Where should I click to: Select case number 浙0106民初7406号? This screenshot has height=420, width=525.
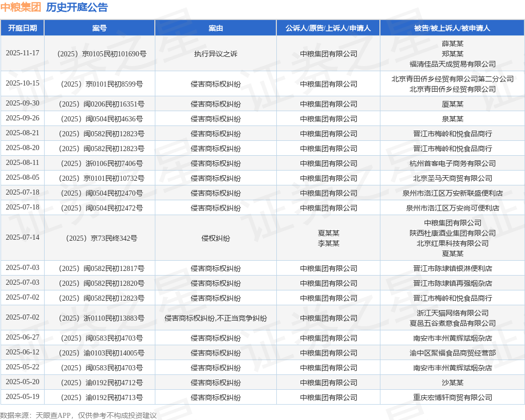click(x=102, y=163)
